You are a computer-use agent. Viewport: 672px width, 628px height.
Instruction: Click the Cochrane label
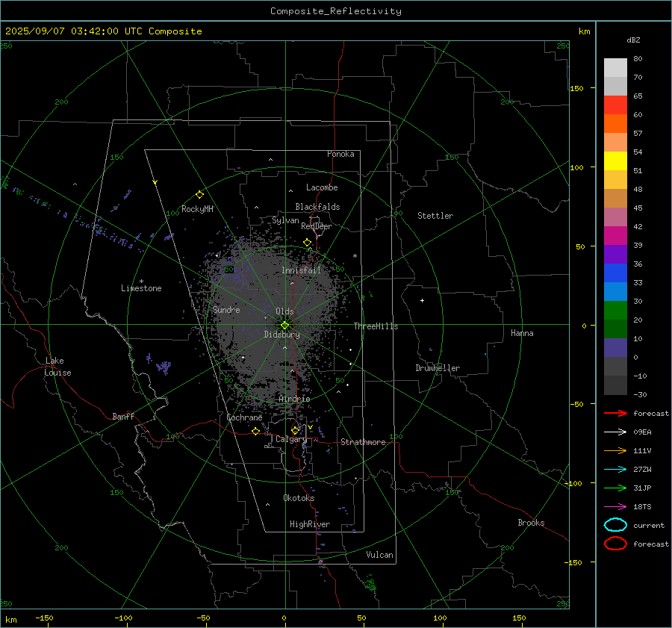point(244,417)
